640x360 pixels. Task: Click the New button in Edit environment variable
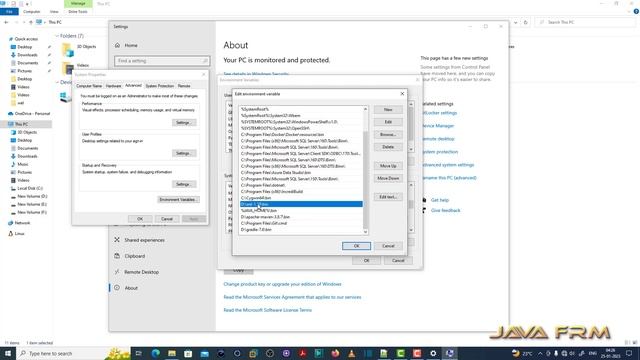(388, 110)
